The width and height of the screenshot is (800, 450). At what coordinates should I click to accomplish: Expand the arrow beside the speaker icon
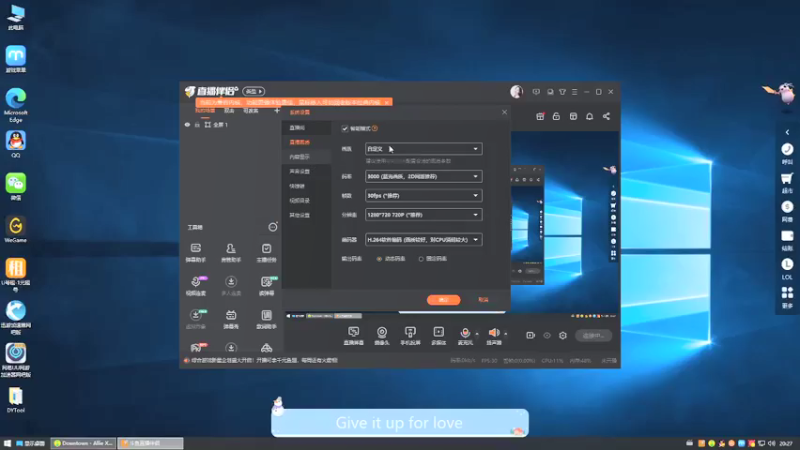click(x=506, y=334)
